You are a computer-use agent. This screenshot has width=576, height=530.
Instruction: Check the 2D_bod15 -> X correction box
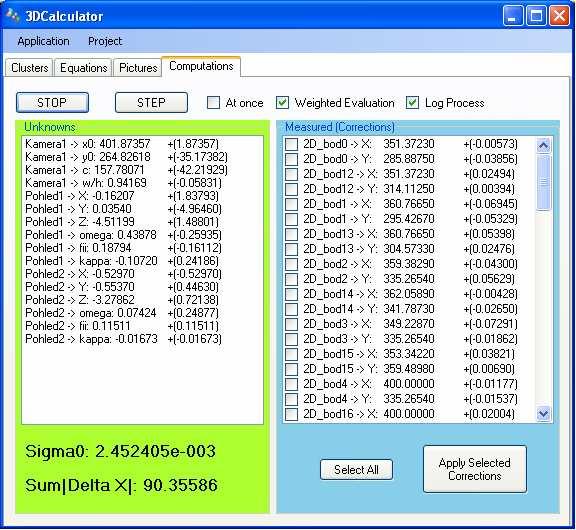point(291,354)
